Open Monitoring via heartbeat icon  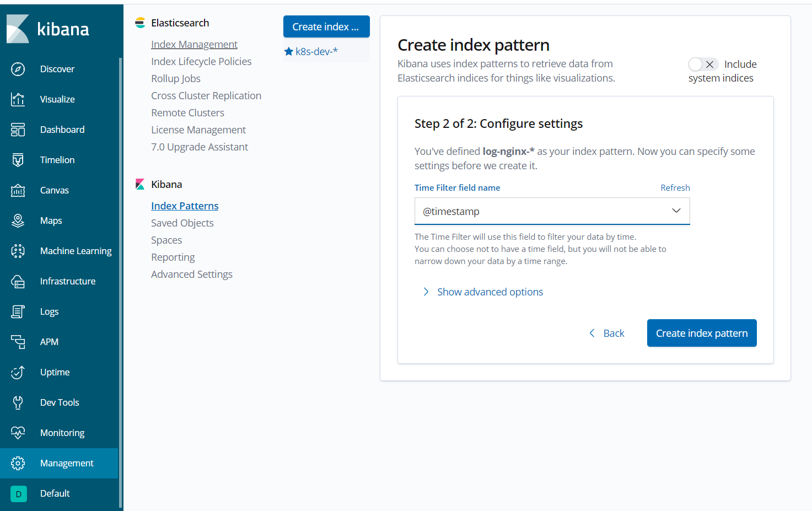18,433
